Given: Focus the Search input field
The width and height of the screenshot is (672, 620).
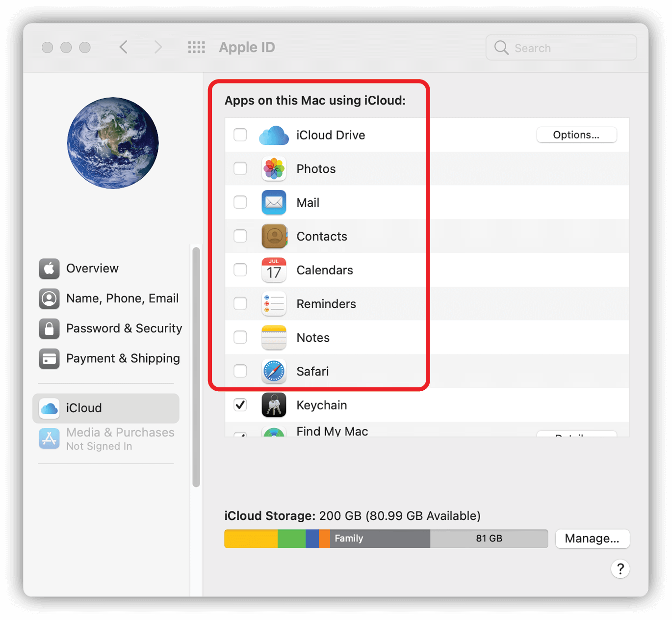Looking at the screenshot, I should pyautogui.click(x=561, y=48).
